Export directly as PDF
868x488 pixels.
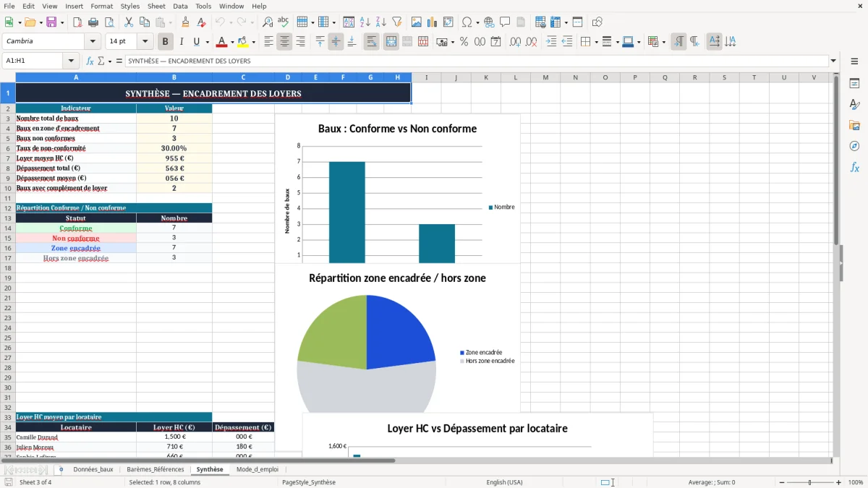click(77, 22)
